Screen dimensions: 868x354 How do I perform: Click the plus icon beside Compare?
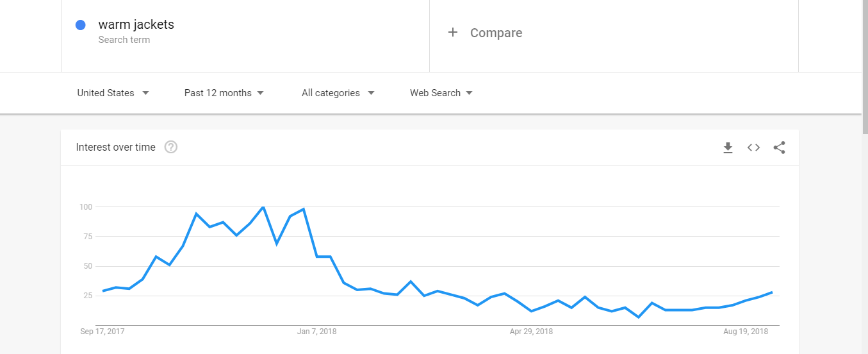coord(453,33)
